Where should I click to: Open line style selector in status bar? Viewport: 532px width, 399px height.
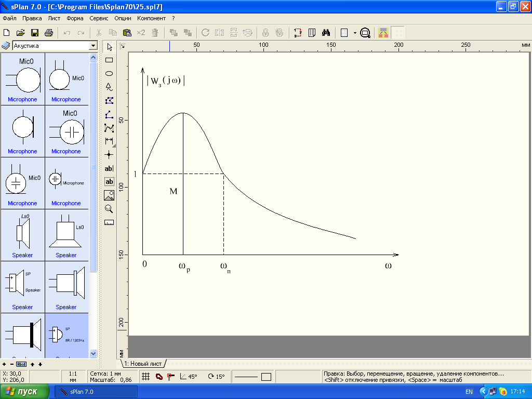[246, 377]
